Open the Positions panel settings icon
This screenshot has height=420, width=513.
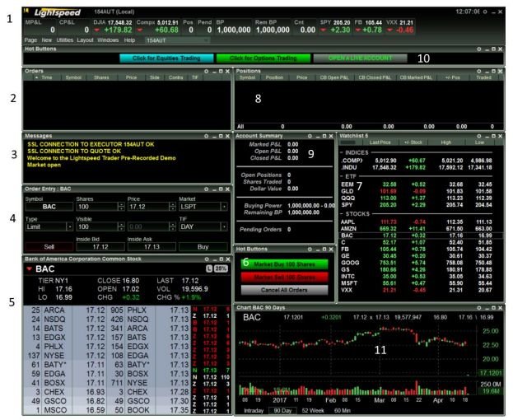479,71
